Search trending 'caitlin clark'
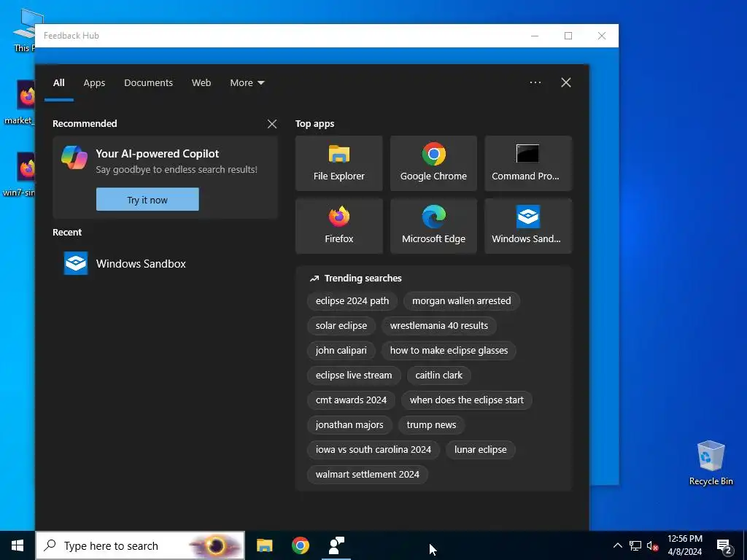The image size is (747, 560). (438, 376)
